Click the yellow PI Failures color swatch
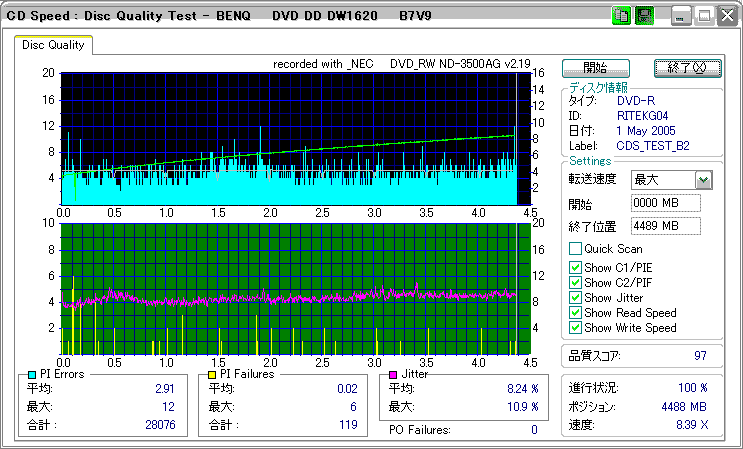Image resolution: width=743 pixels, height=449 pixels. coord(214,375)
